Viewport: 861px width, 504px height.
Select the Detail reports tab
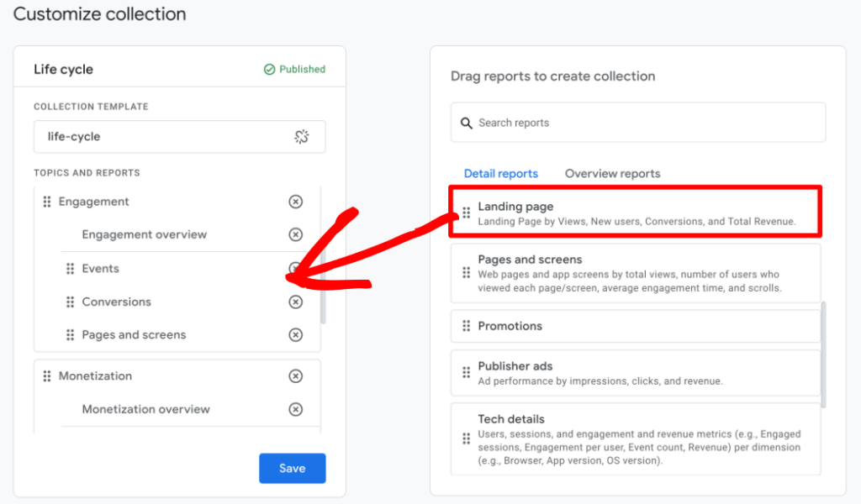501,173
